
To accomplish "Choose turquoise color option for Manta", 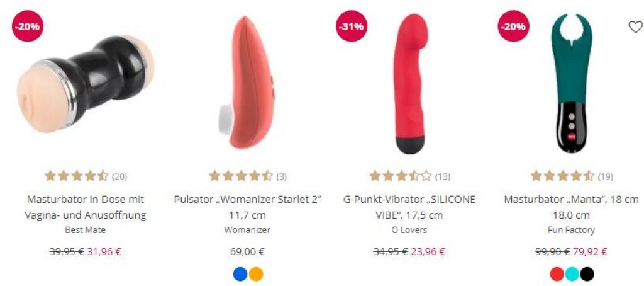I will tap(572, 274).
